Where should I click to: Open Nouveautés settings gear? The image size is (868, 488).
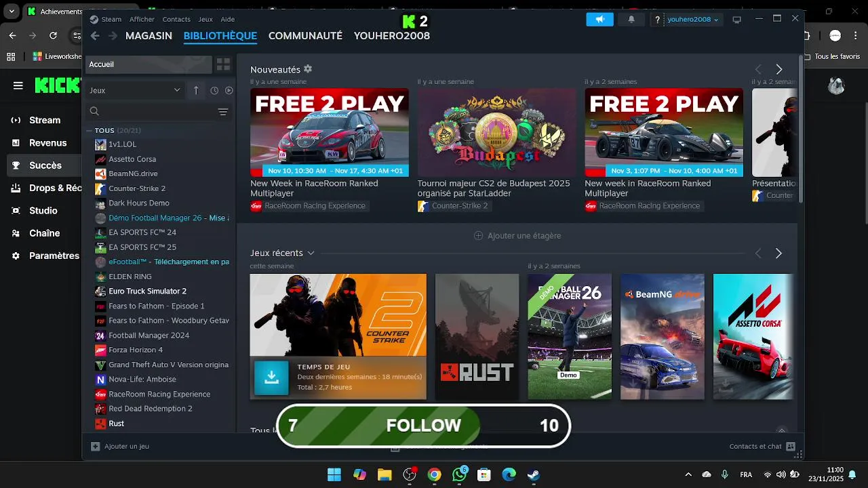(308, 69)
